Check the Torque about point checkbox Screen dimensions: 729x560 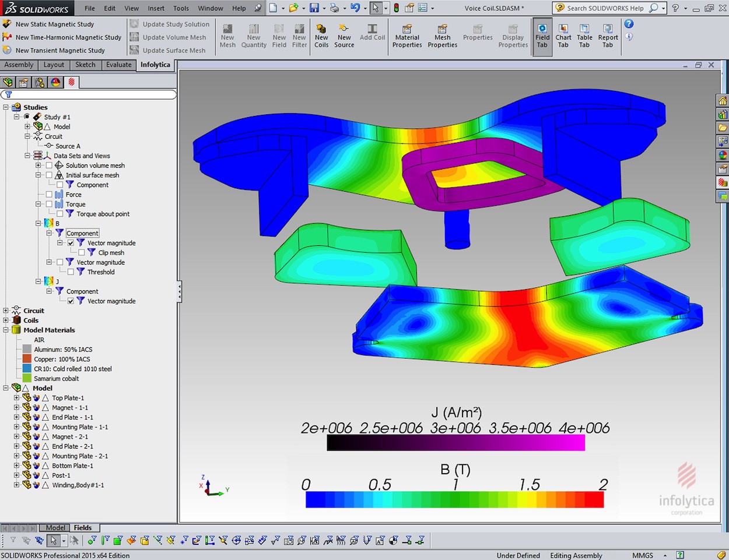pos(60,214)
